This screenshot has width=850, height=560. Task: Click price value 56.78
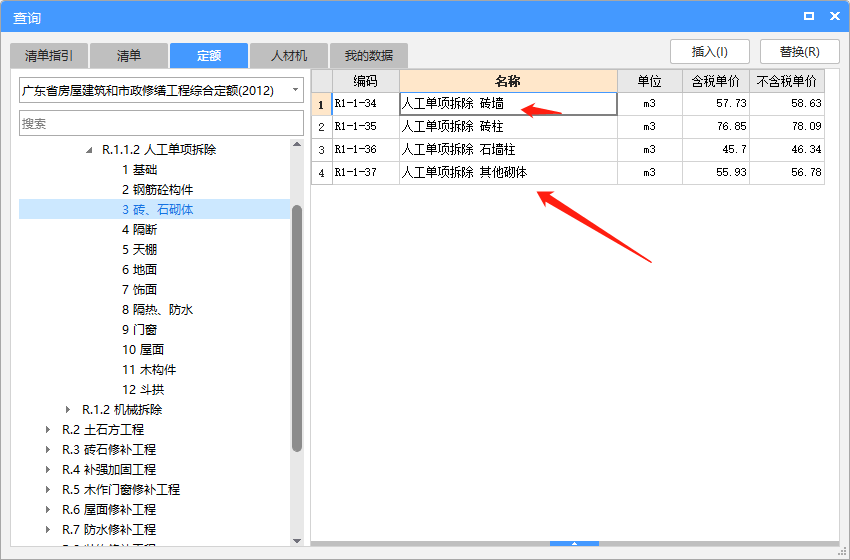[806, 172]
